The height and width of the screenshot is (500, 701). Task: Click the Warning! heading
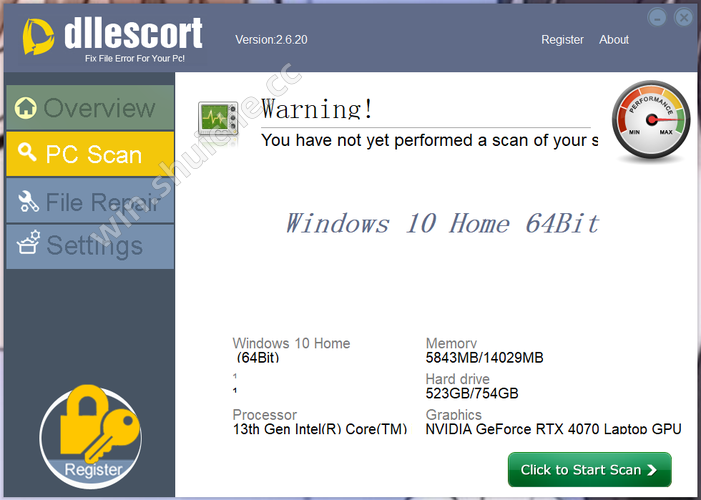[317, 109]
